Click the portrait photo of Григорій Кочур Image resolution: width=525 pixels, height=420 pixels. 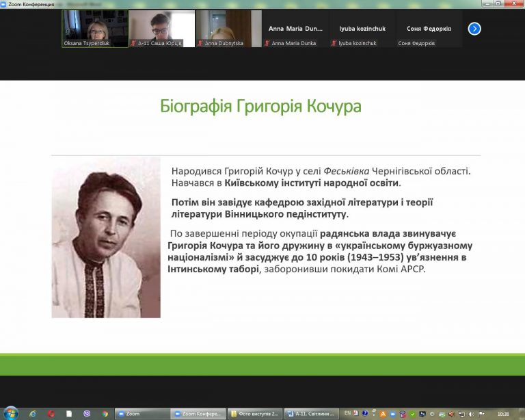click(x=106, y=238)
